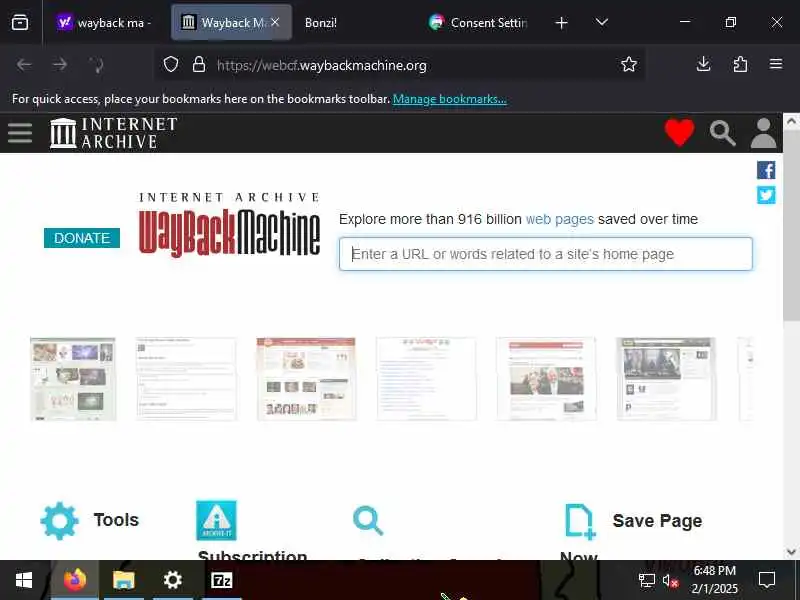Expand the list all tabs dropdown
Screen dimensions: 800x600
[x=602, y=22]
